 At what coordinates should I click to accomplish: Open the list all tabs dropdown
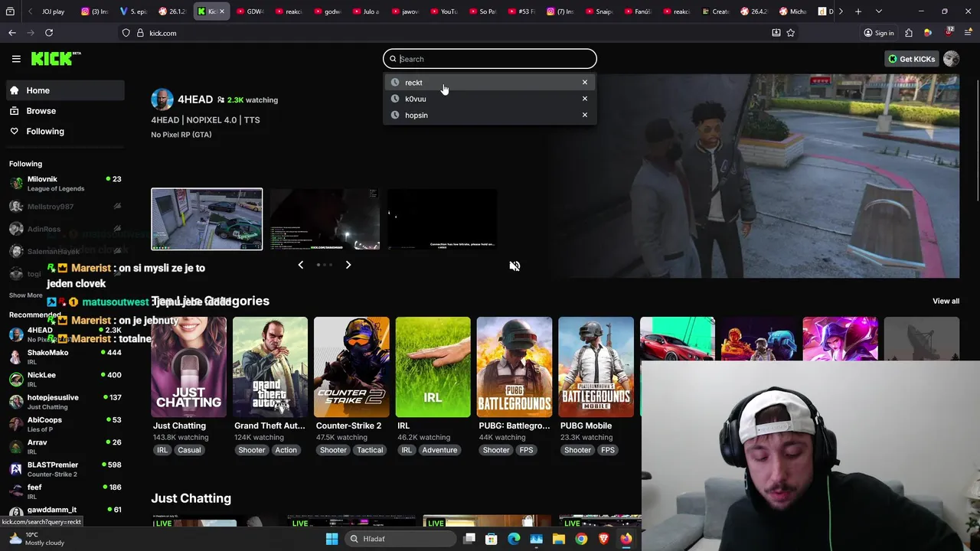point(878,11)
